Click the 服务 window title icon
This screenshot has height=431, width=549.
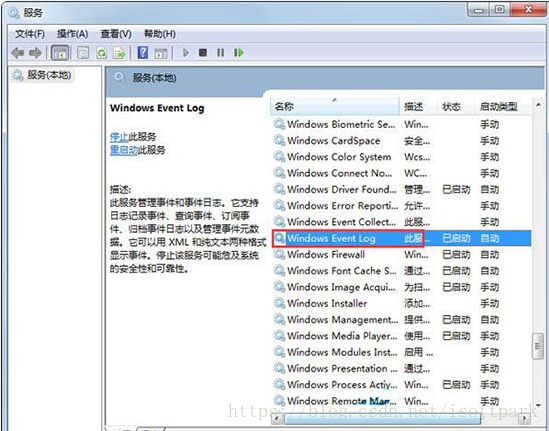[x=14, y=13]
